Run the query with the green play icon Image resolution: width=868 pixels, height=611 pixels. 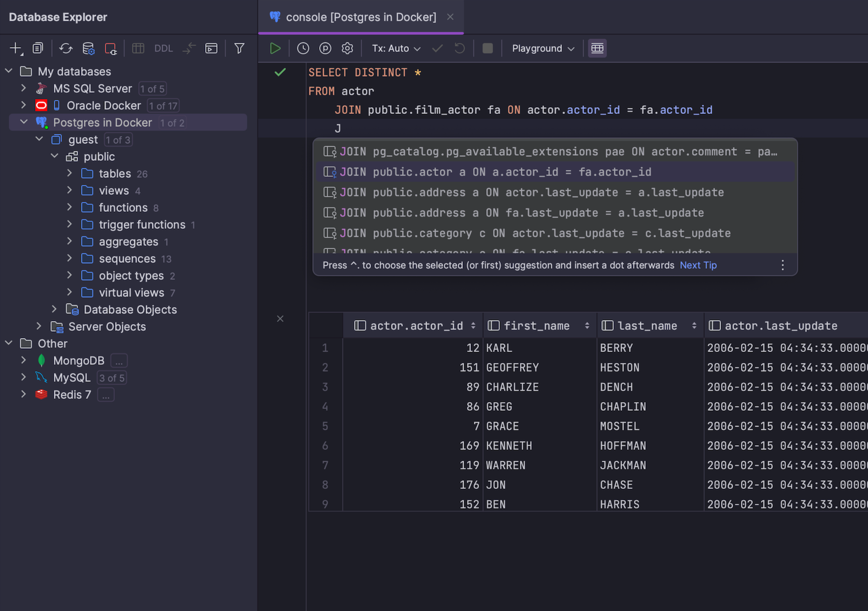click(x=275, y=48)
